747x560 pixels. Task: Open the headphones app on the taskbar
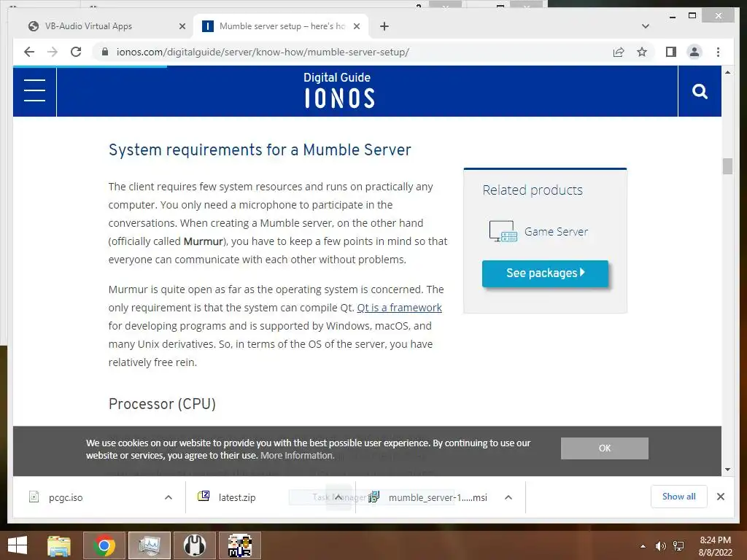194,545
